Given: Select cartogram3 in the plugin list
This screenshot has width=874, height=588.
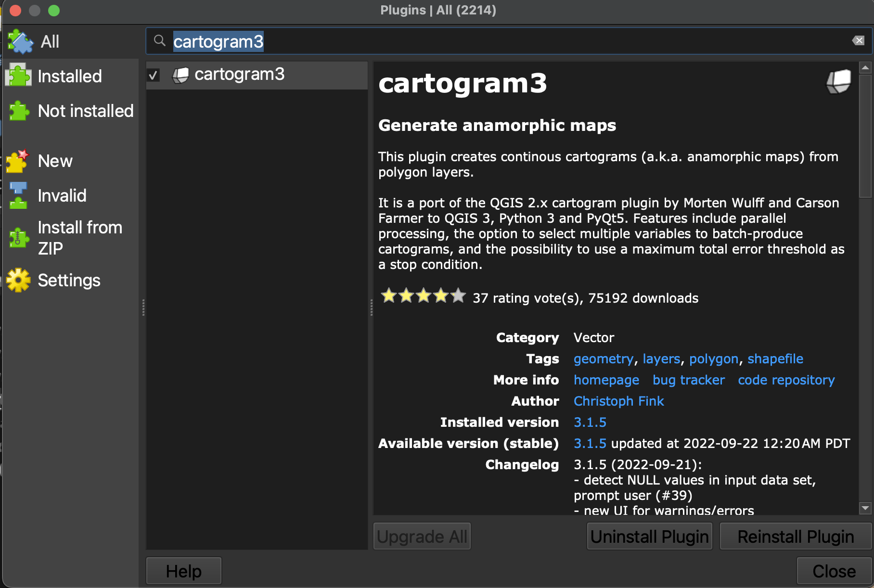Looking at the screenshot, I should point(239,75).
